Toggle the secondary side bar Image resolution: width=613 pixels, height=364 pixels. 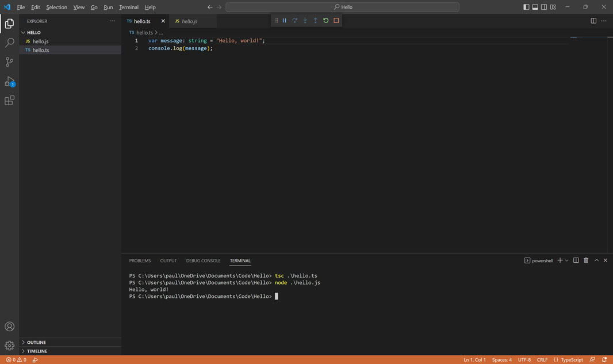(544, 7)
